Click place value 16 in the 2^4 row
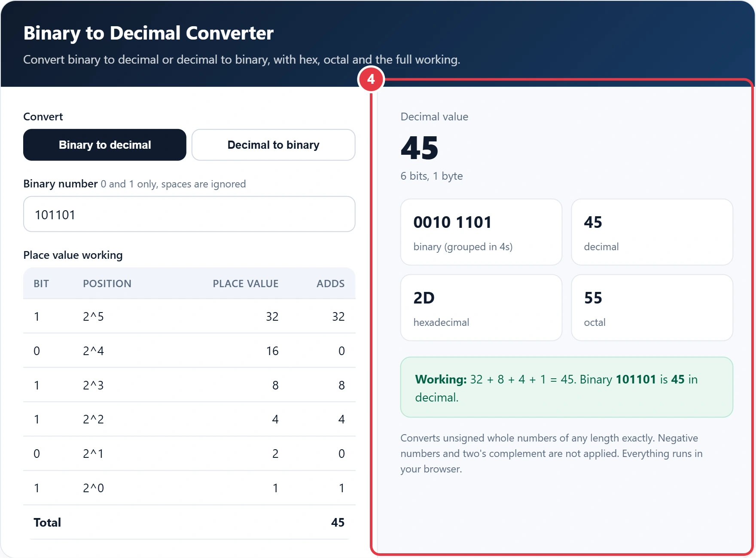 pyautogui.click(x=272, y=351)
